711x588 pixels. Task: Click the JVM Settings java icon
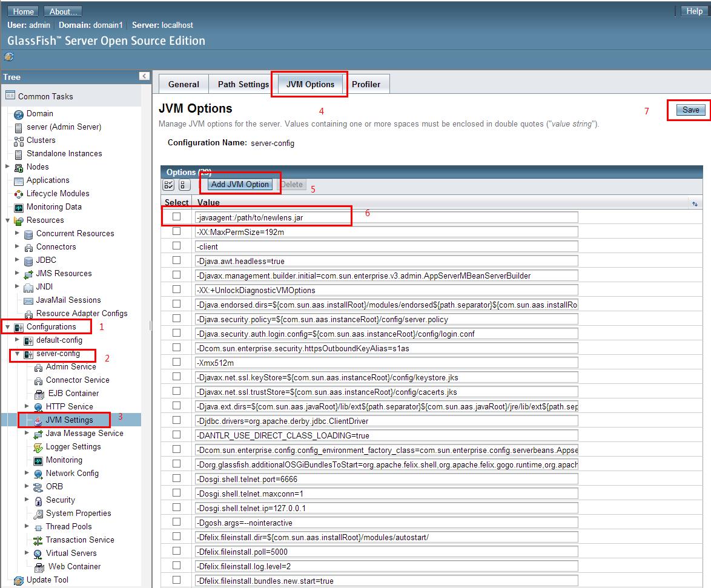tap(38, 421)
